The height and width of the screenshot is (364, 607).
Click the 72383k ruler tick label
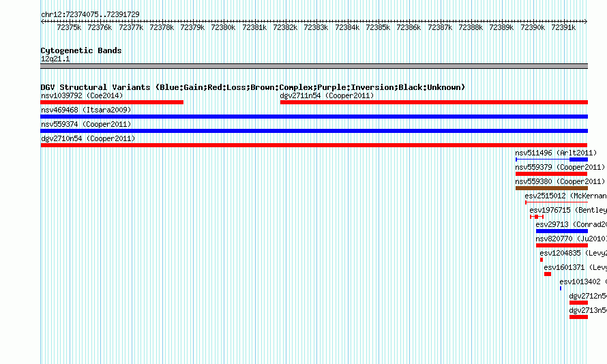(x=316, y=27)
